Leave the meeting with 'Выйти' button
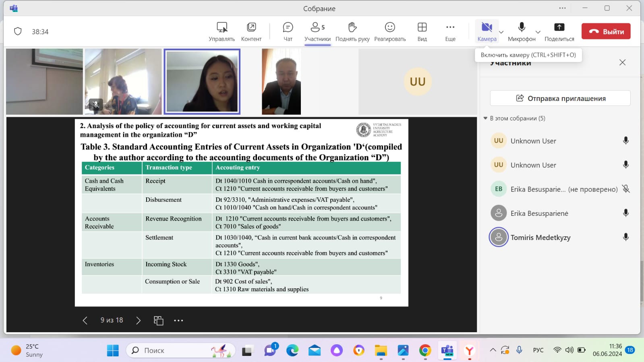This screenshot has height=362, width=644. click(606, 31)
